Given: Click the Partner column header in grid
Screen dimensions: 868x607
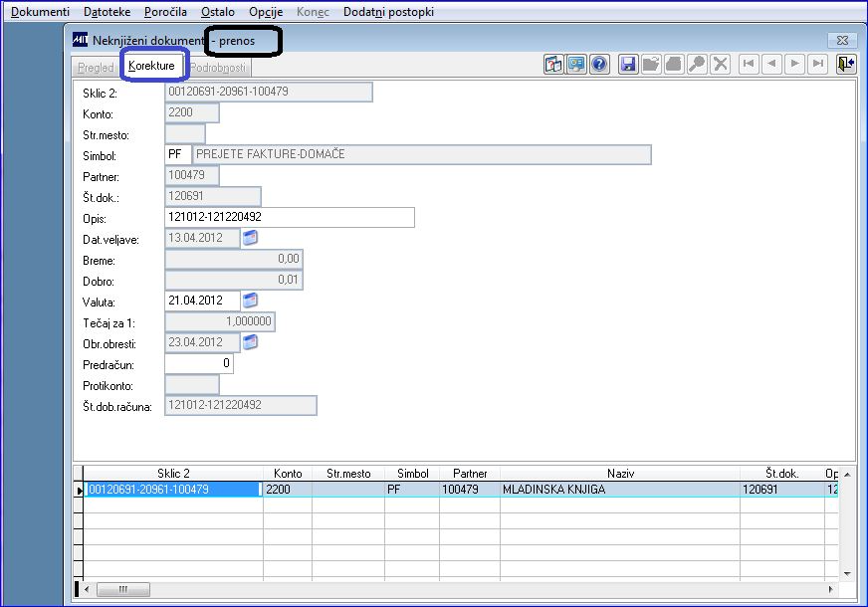Looking at the screenshot, I should pyautogui.click(x=470, y=473).
